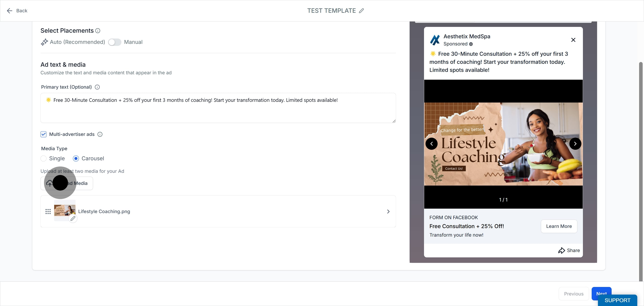Expand the Lifestyle Coaching.png media row chevron

click(x=388, y=212)
